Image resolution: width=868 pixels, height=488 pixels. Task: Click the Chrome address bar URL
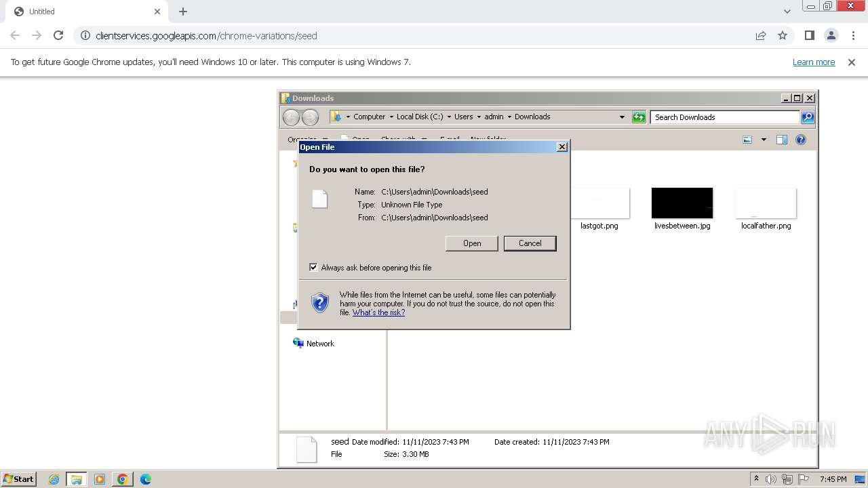point(206,35)
